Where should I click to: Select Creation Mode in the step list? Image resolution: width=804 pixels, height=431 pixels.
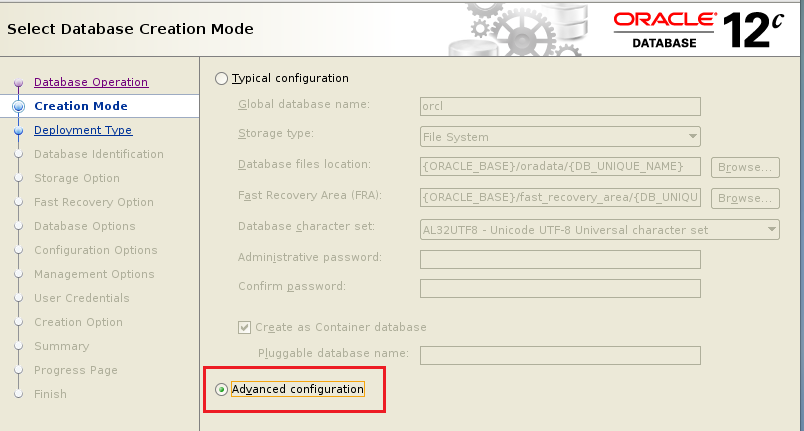coord(81,106)
